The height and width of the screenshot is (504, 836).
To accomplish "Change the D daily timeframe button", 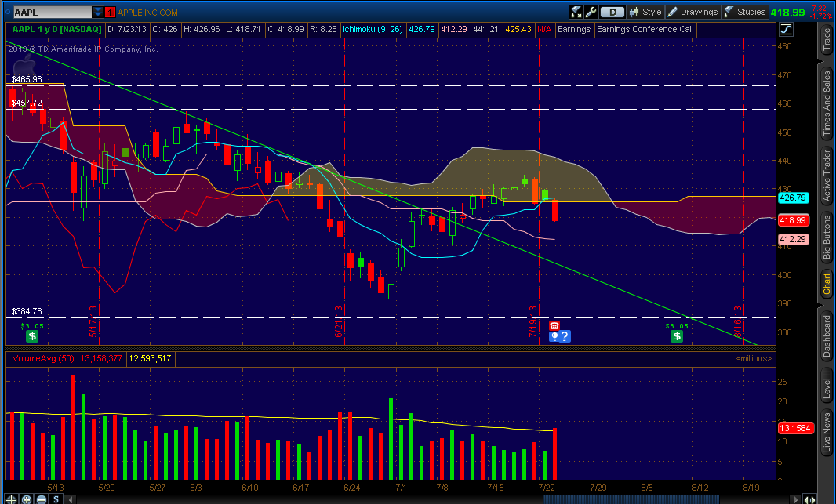I will [x=612, y=13].
